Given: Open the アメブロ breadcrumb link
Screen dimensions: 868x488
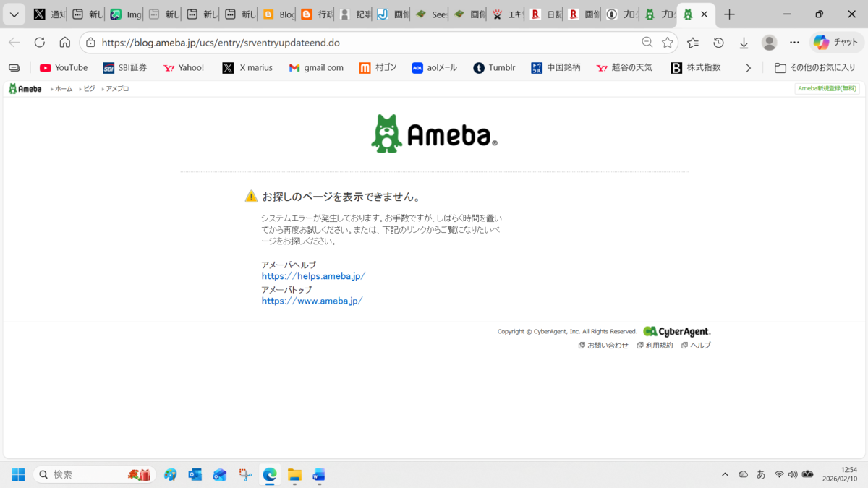Looking at the screenshot, I should (x=117, y=89).
